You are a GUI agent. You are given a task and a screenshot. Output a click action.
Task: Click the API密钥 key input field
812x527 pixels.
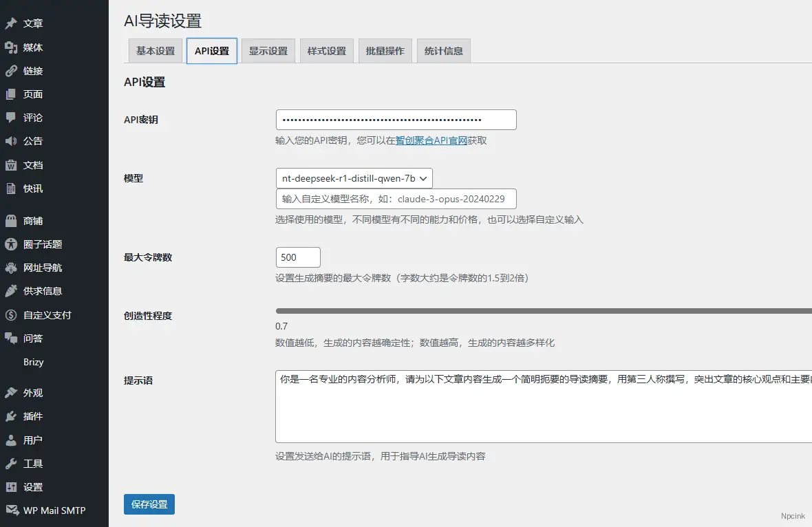(395, 119)
